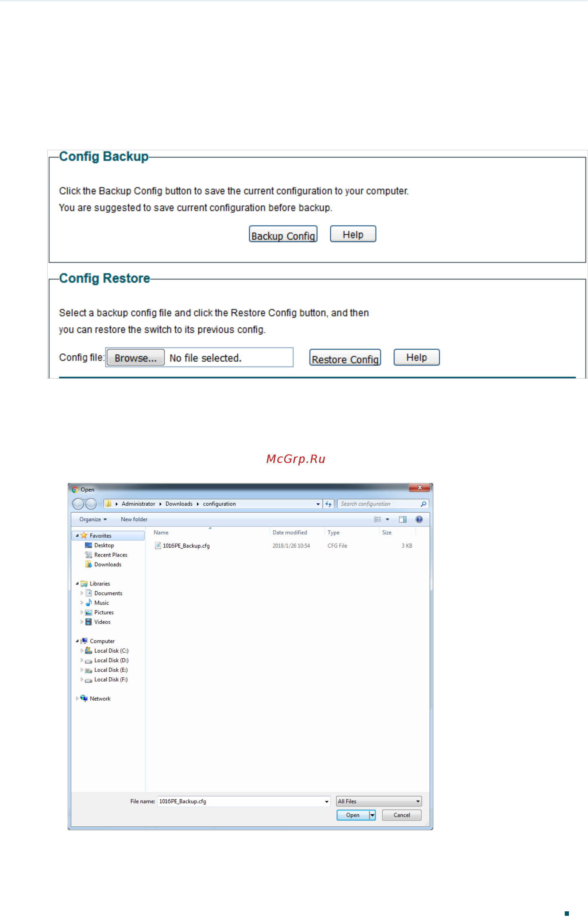Collapse the Libraries tree group

click(x=77, y=583)
